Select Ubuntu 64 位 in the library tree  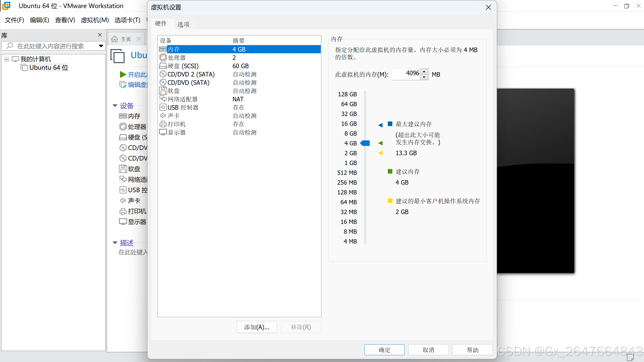(49, 67)
